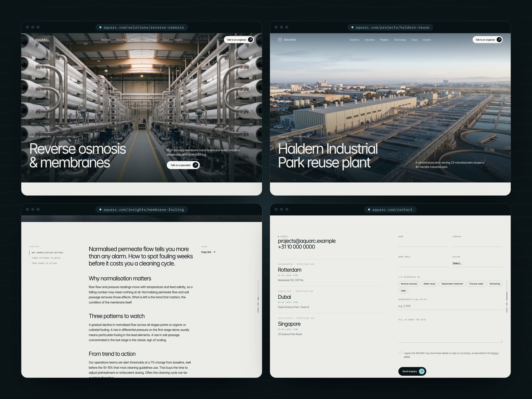532x399 pixels.
Task: Click the article scroll progress indicator
Action: pos(258,291)
